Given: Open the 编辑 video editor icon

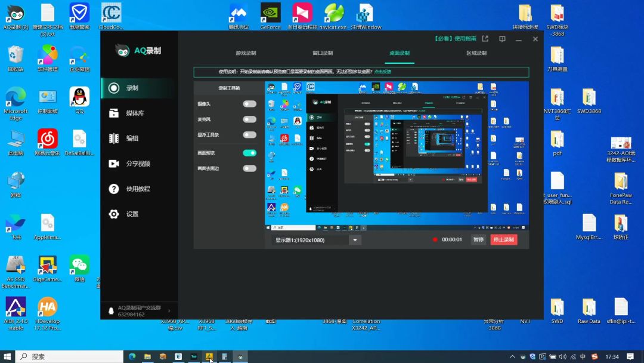Looking at the screenshot, I should click(114, 138).
